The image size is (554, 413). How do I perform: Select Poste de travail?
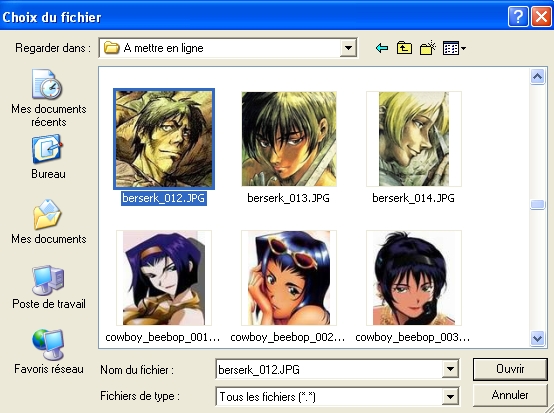click(x=48, y=287)
